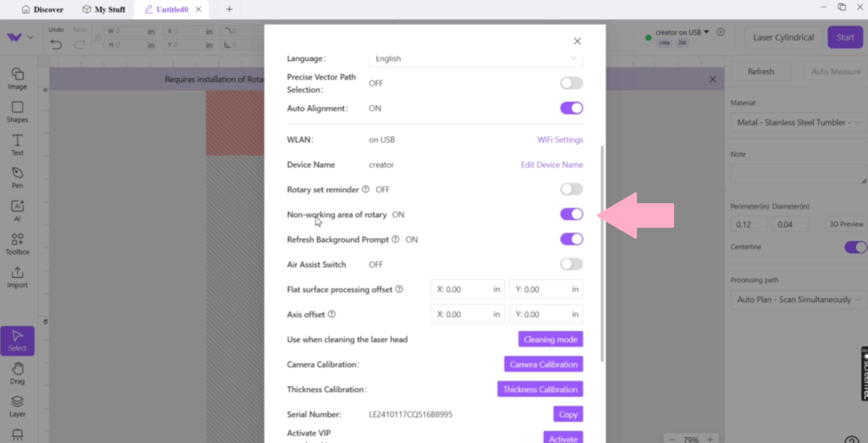Click the Camera Calibration button
Image resolution: width=868 pixels, height=443 pixels.
543,364
